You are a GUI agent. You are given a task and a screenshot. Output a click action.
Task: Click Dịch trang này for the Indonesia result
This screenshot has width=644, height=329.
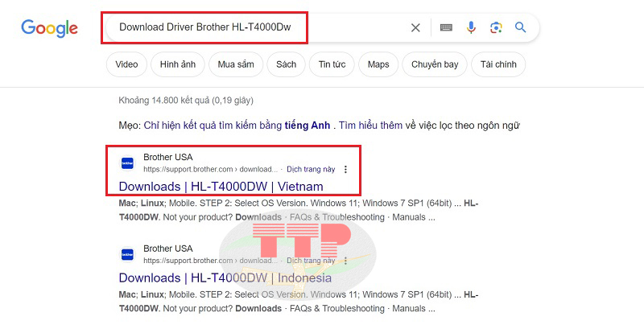(x=311, y=261)
